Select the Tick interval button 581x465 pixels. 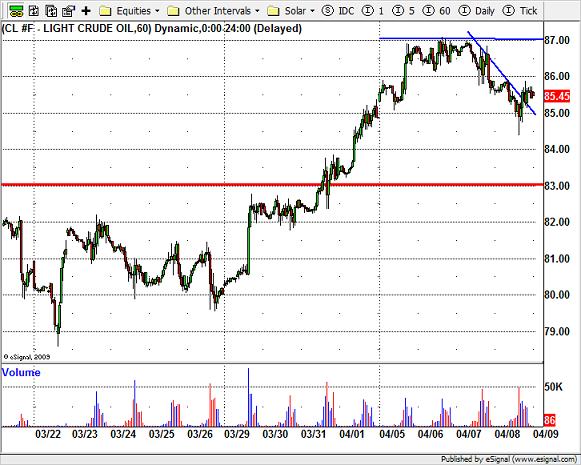click(x=520, y=11)
